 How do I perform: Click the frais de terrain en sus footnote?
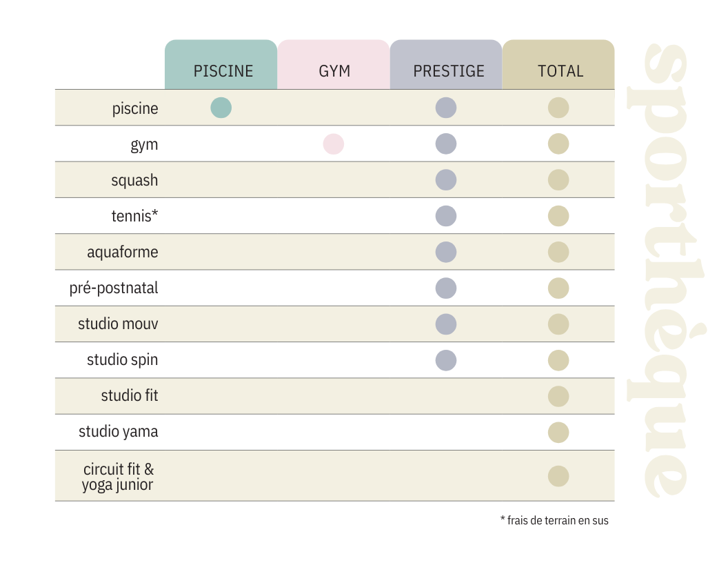click(554, 520)
